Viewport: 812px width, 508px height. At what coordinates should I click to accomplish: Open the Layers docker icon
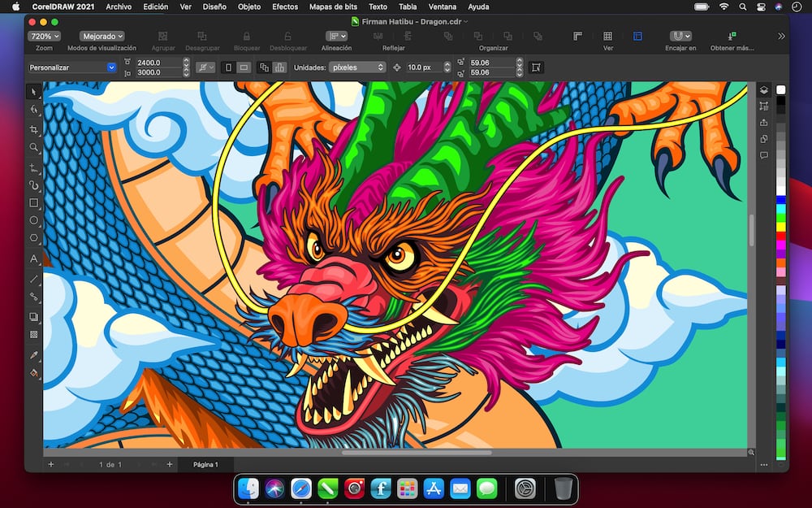(x=764, y=90)
